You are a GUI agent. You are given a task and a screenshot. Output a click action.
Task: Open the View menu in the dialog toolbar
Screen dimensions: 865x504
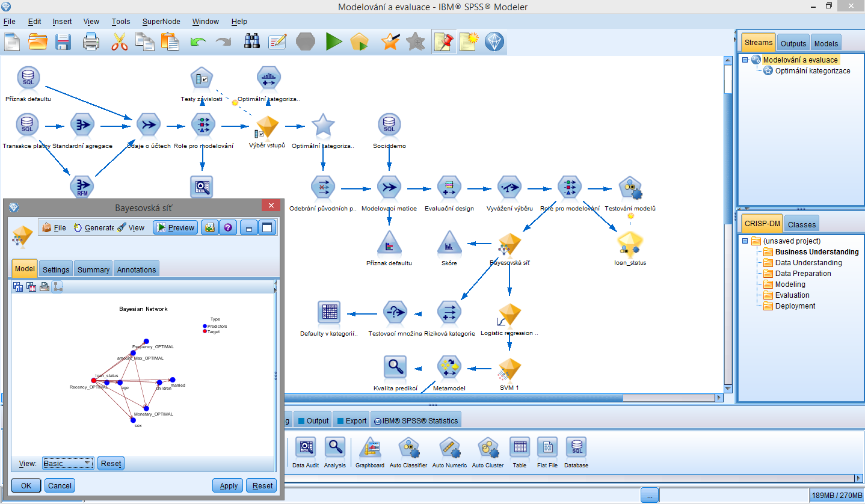click(131, 227)
